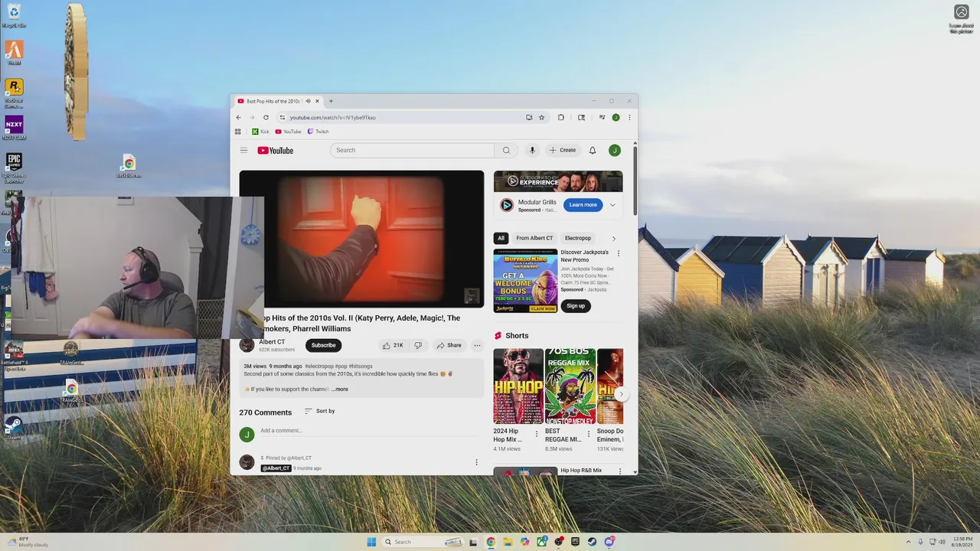
Task: Click the Share button
Action: (449, 345)
